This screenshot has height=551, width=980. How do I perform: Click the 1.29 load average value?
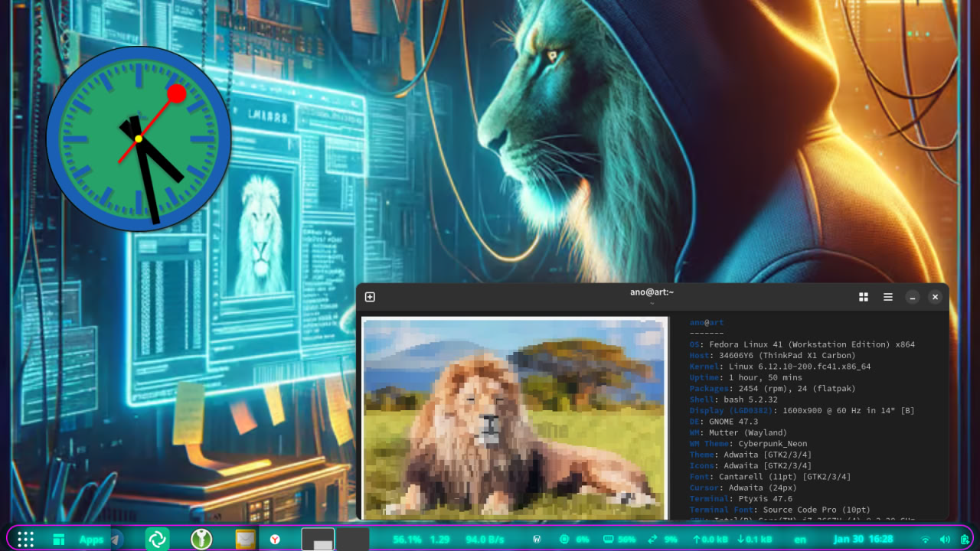click(439, 540)
